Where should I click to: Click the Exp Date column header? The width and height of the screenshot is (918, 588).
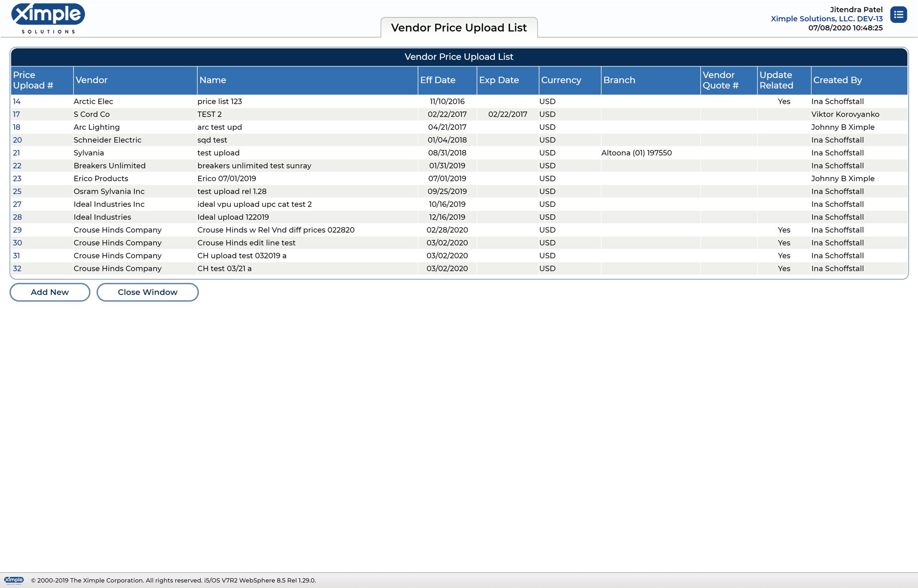(x=508, y=80)
